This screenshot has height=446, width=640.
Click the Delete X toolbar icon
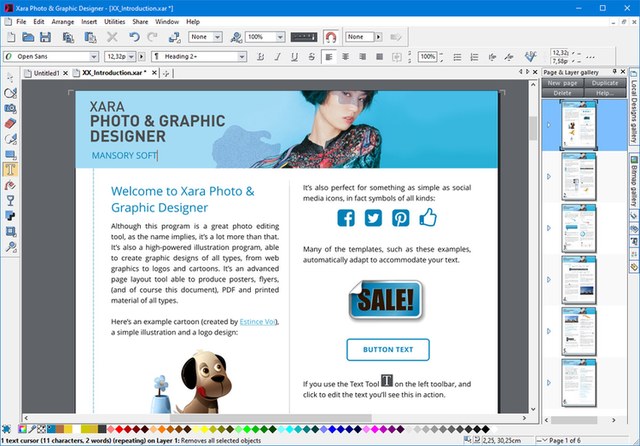(112, 38)
